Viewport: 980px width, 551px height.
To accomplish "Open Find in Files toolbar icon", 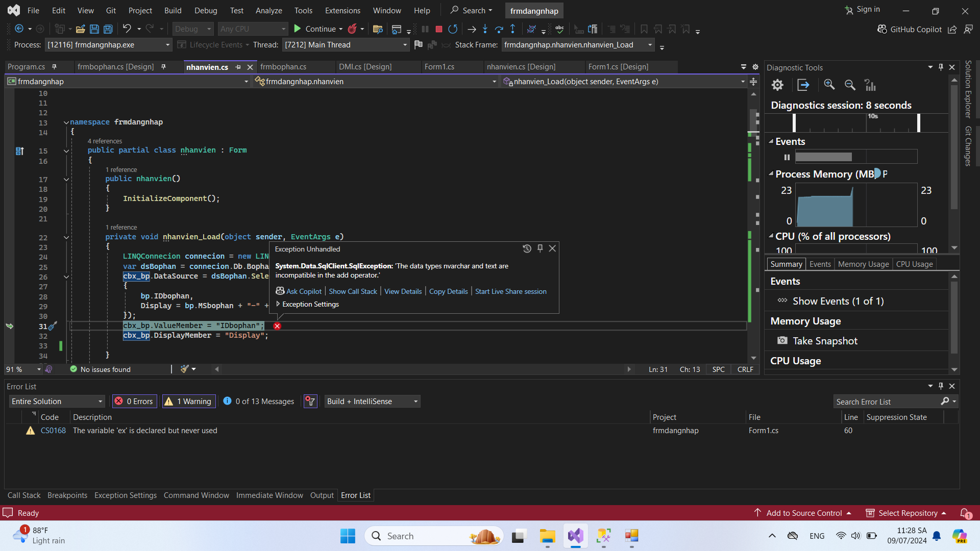I will (378, 29).
